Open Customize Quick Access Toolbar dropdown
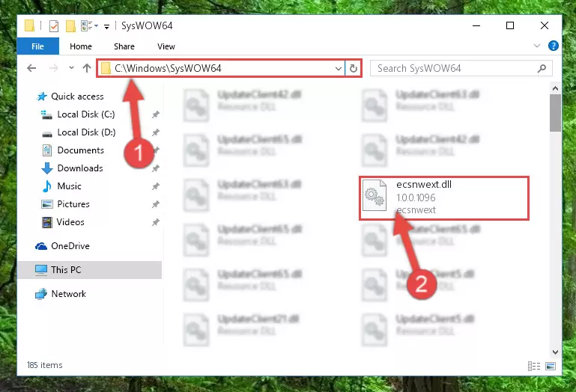Viewport: 576px width, 392px height. (x=106, y=26)
